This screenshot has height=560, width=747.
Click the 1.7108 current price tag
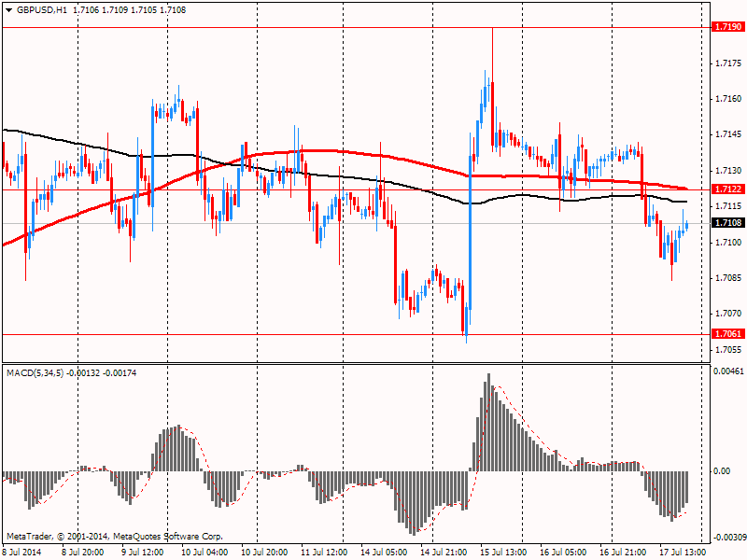point(726,223)
